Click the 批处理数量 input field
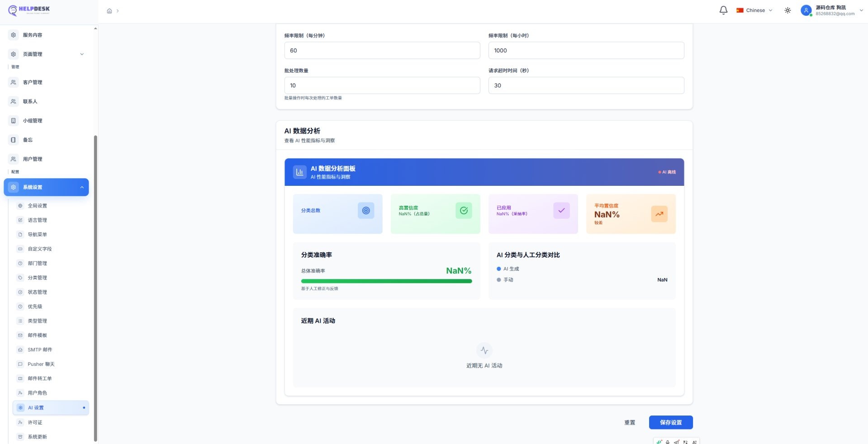Screen dimensions: 868x444 pyautogui.click(x=382, y=85)
